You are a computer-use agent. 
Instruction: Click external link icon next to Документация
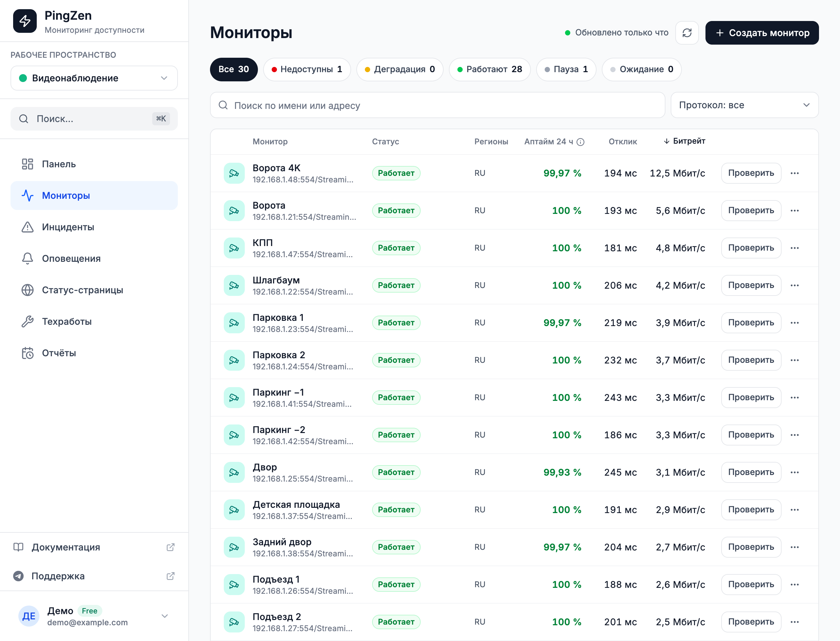[171, 547]
